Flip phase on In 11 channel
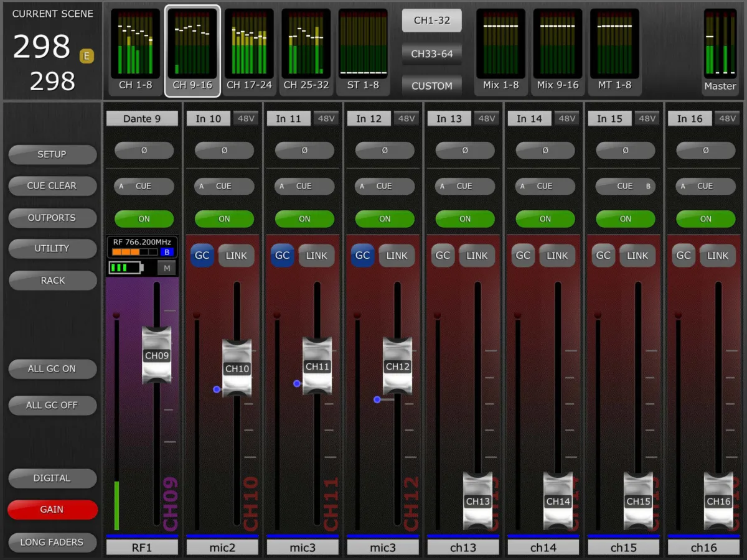The image size is (747, 560). 304,150
